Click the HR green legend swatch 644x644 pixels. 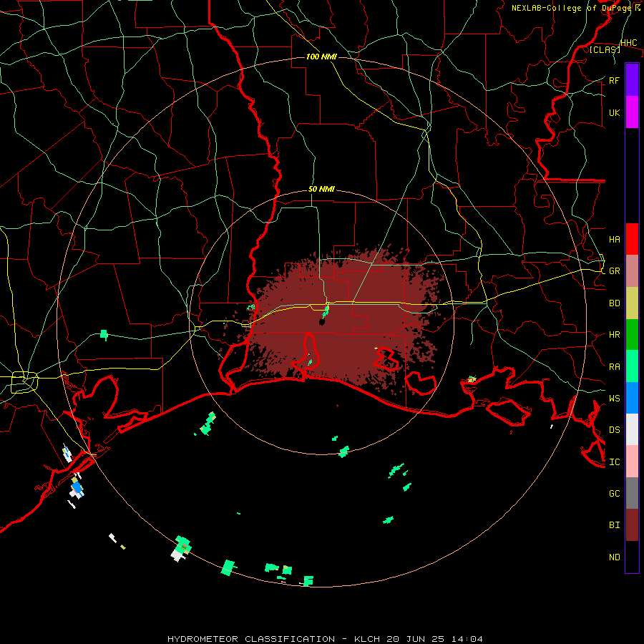pos(632,334)
